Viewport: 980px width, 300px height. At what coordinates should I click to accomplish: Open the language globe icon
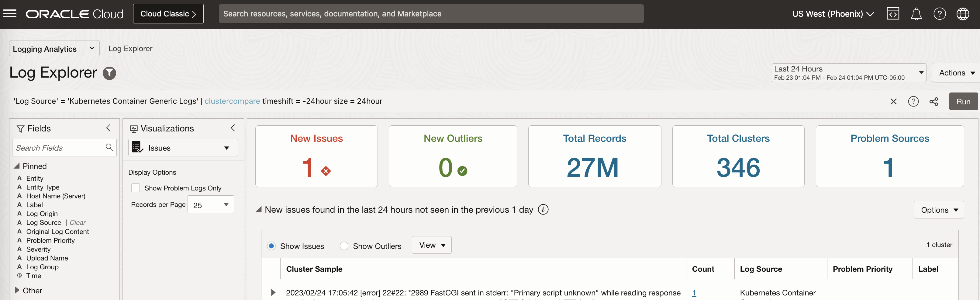pyautogui.click(x=962, y=14)
